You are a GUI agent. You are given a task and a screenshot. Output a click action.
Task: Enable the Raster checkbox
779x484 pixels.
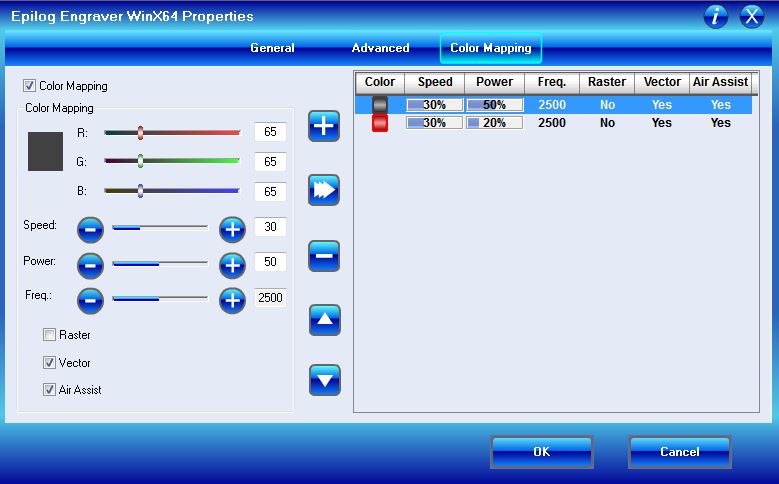click(49, 334)
